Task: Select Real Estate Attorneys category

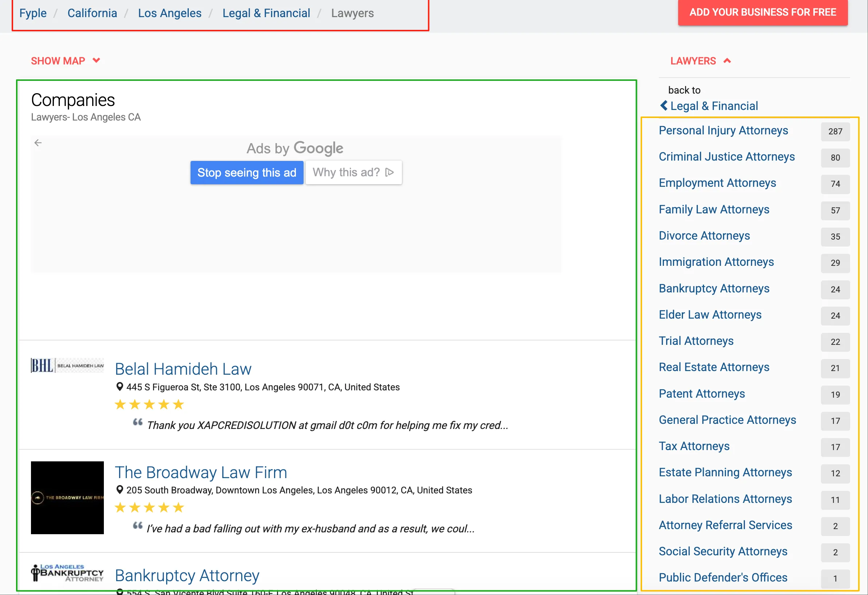Action: pyautogui.click(x=714, y=367)
